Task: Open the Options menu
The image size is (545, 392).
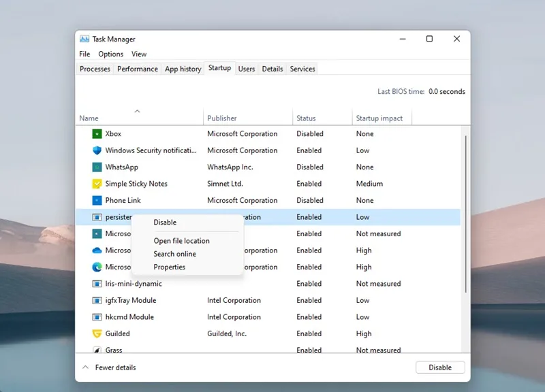Action: [110, 54]
